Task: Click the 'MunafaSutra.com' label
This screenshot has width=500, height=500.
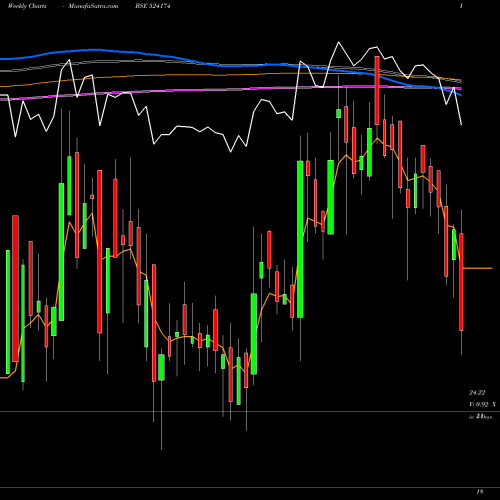Action: [x=93, y=6]
